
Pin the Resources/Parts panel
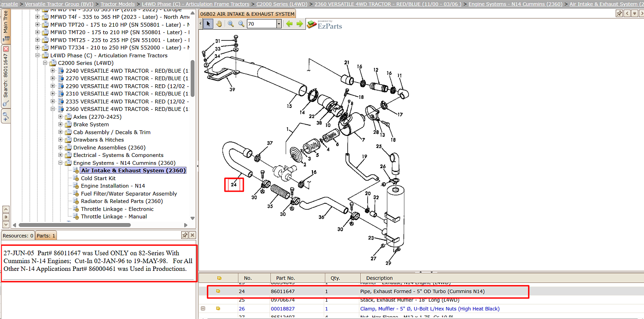[x=185, y=235]
